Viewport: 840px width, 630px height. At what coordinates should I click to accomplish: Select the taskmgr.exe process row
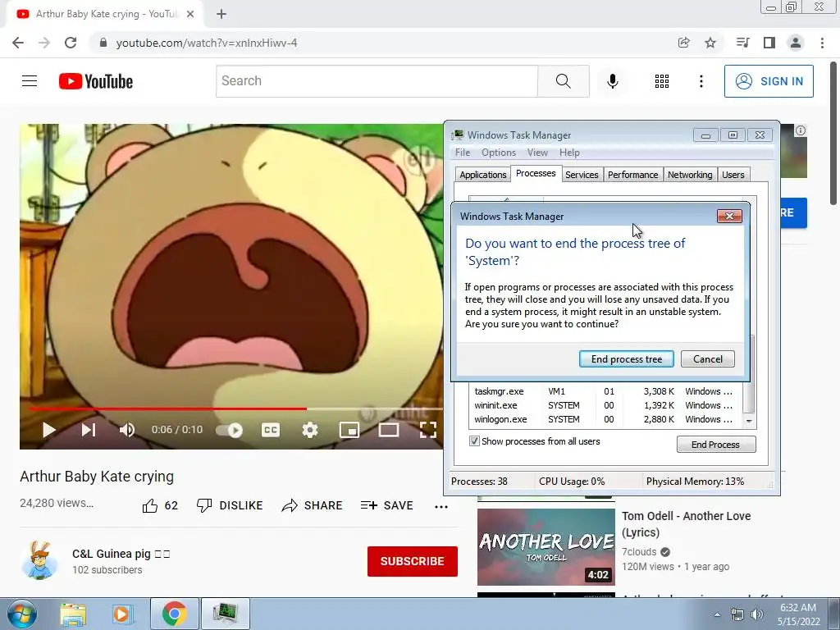605,391
